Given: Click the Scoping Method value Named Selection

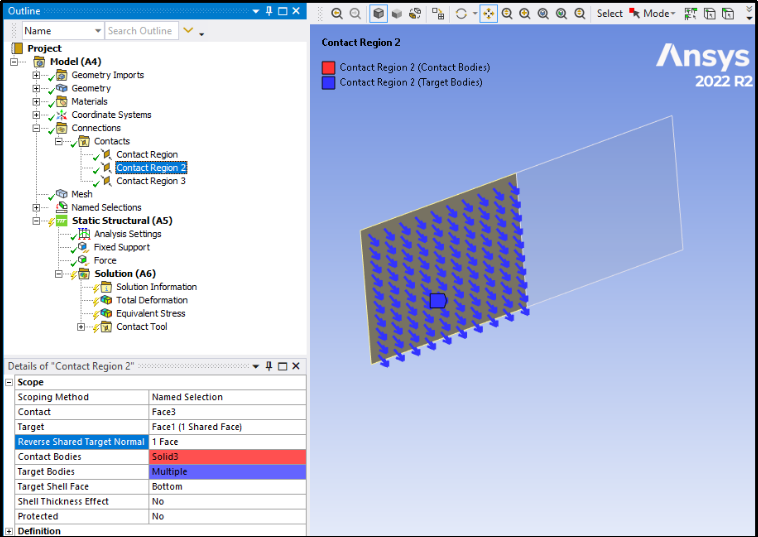Looking at the screenshot, I should coord(228,397).
